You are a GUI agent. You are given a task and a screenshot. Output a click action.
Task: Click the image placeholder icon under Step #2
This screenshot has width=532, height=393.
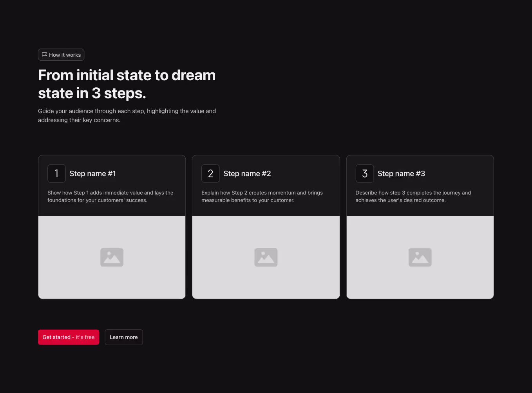point(266,257)
